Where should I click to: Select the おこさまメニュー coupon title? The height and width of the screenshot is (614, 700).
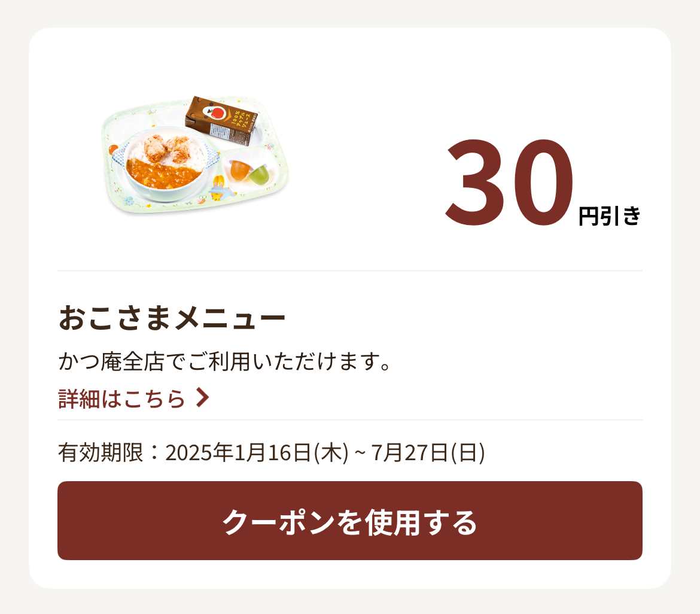point(172,318)
